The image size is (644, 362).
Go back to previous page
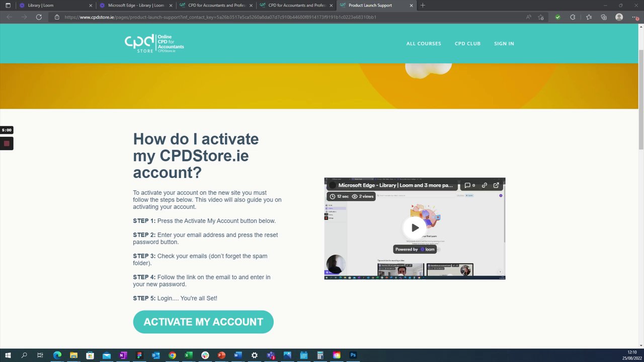tap(9, 17)
